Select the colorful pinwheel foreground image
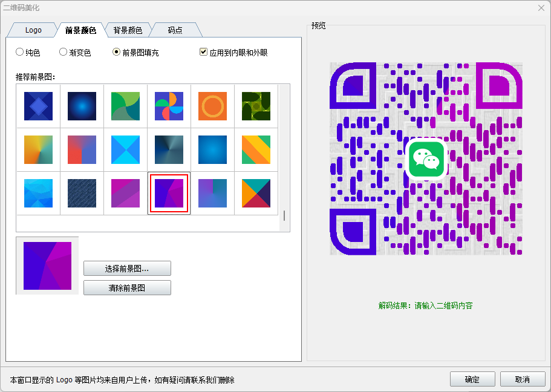The image size is (551, 392). (169, 106)
